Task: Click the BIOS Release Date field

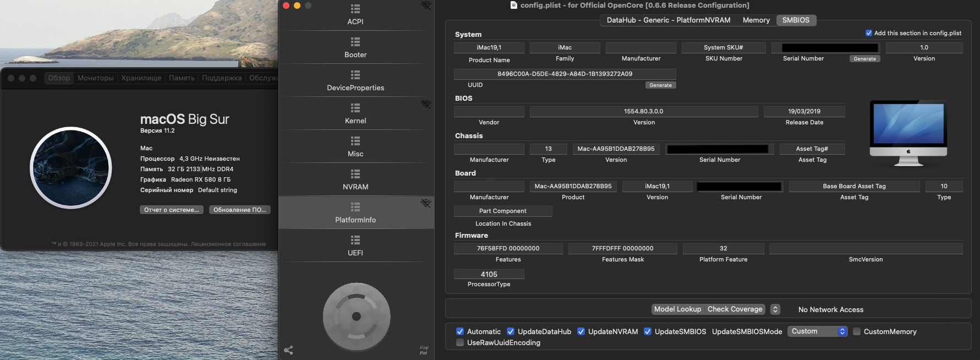Action: point(804,111)
